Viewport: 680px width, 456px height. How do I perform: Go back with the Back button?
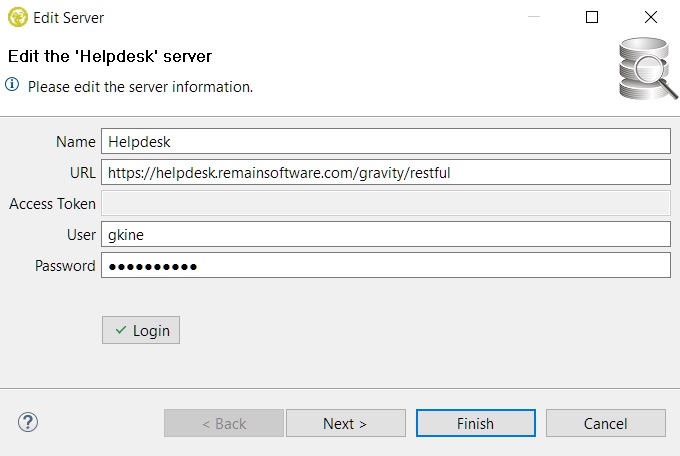[223, 423]
